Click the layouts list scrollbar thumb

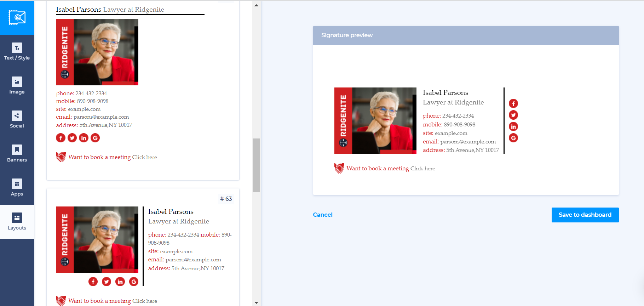[x=257, y=165]
